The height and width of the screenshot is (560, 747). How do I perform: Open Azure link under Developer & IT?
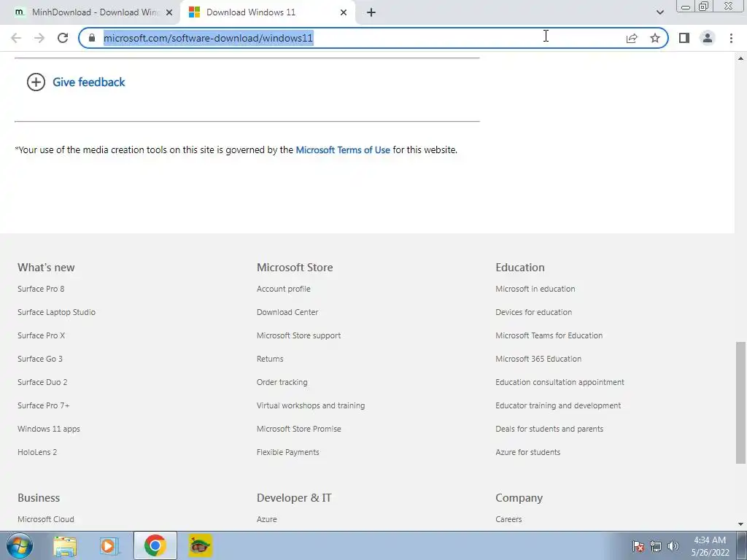267,519
